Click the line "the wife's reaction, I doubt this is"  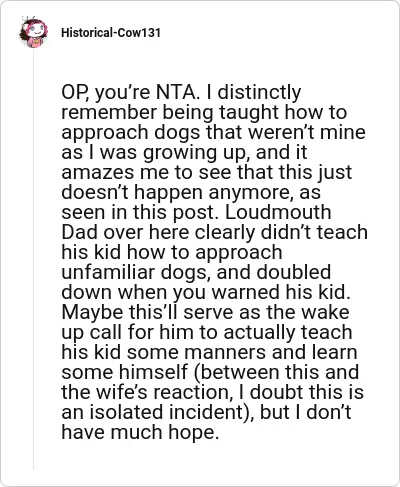212,392
